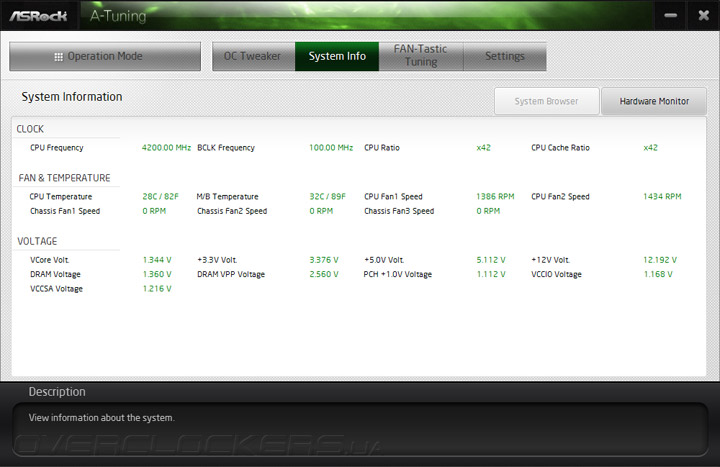720x467 pixels.
Task: Click the Description panel heading
Action: pyautogui.click(x=57, y=392)
